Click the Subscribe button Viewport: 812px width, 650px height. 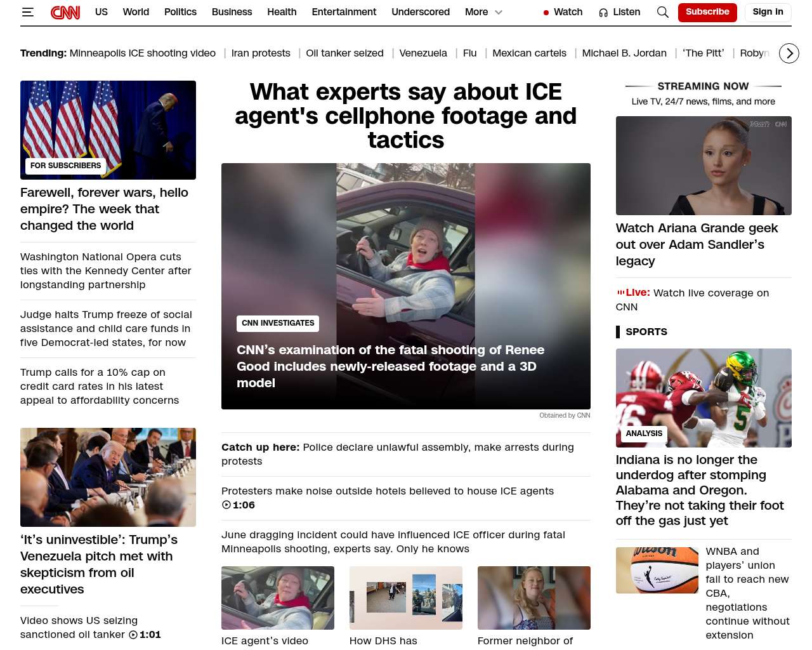(707, 12)
